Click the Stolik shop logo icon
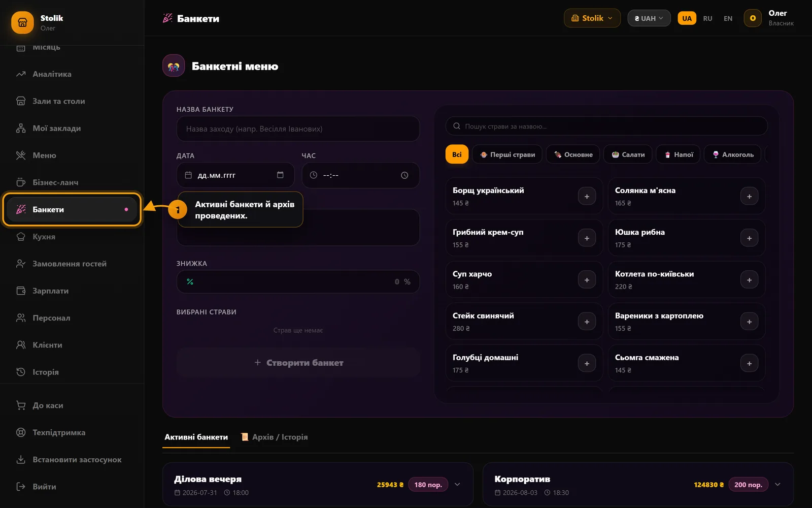The width and height of the screenshot is (812, 508). (x=22, y=22)
